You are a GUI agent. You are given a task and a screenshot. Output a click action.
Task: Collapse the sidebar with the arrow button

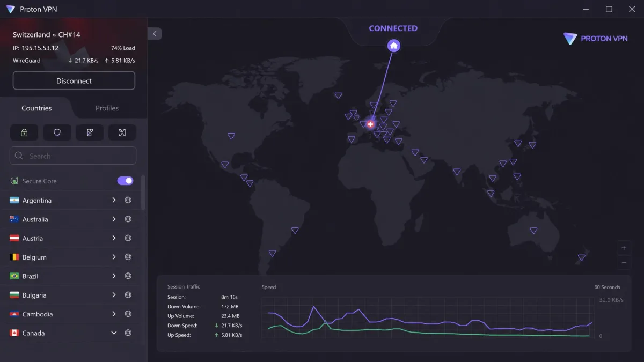click(x=155, y=34)
